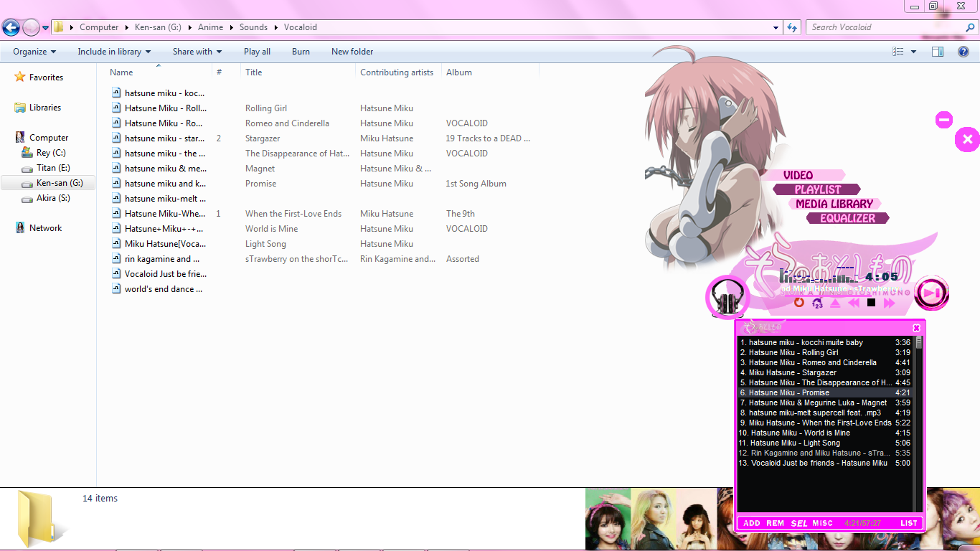Expand the breadcrumb arrow after Sounds
Screen dimensions: 980x551
pos(275,27)
